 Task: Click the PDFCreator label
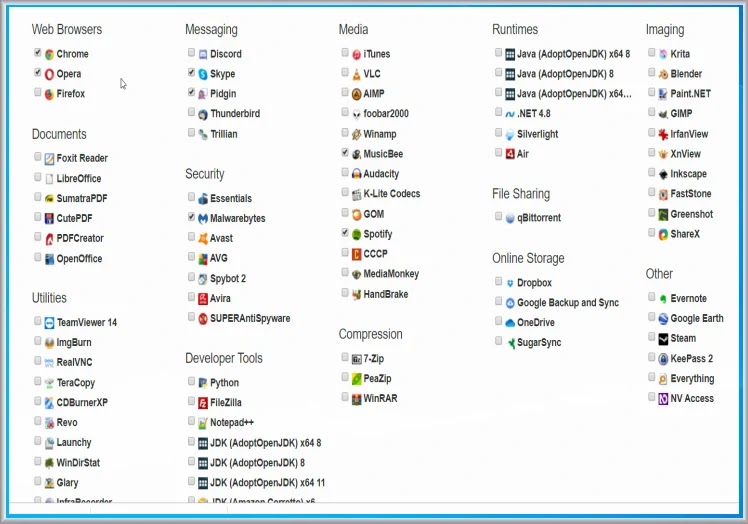pos(80,238)
